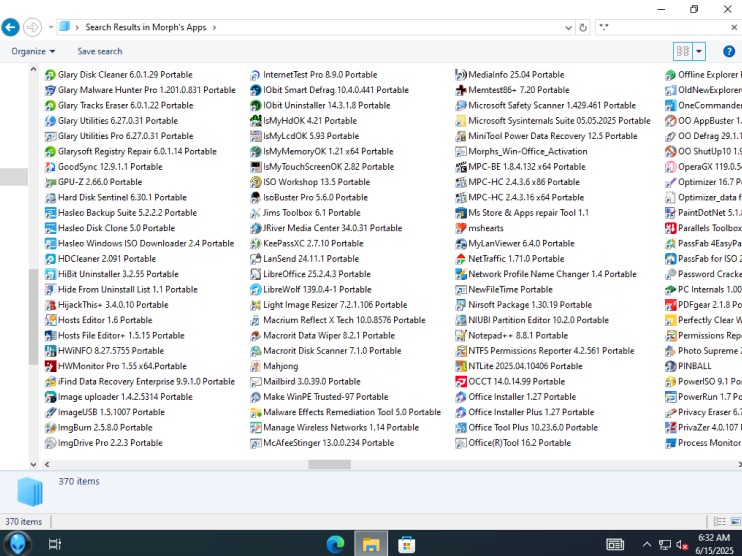The width and height of the screenshot is (742, 556).
Task: Open the recent locations dropdown arrow
Action: (51, 27)
